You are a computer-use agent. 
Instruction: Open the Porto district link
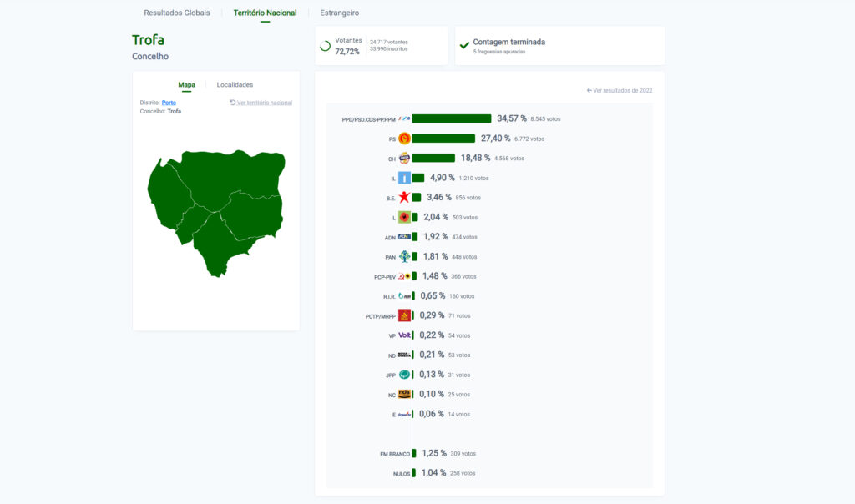pyautogui.click(x=169, y=103)
